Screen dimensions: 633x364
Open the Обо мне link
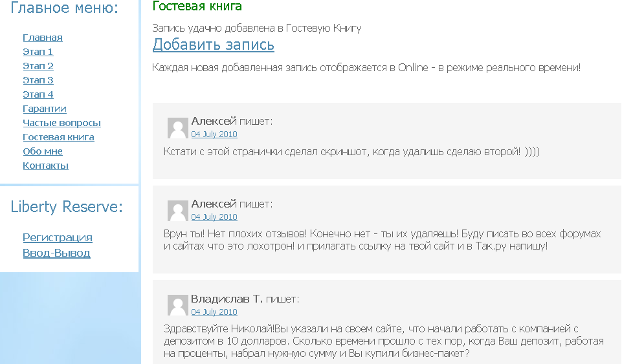(42, 151)
